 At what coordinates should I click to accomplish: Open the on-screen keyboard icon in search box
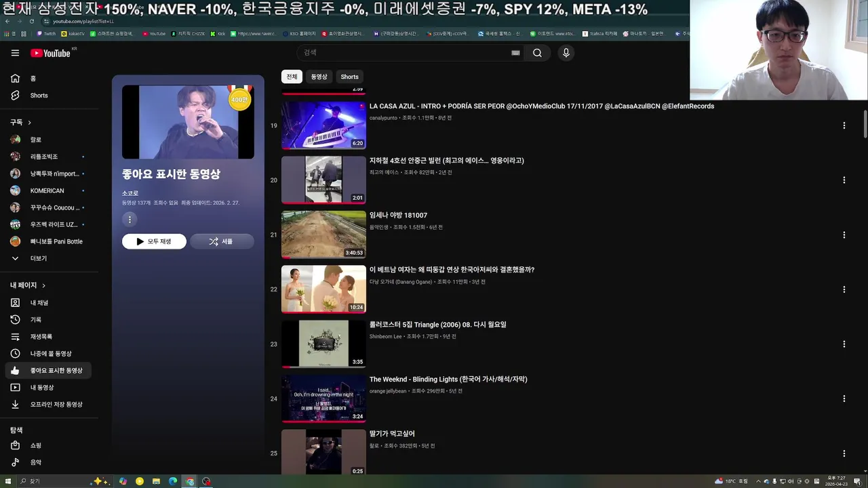[515, 53]
